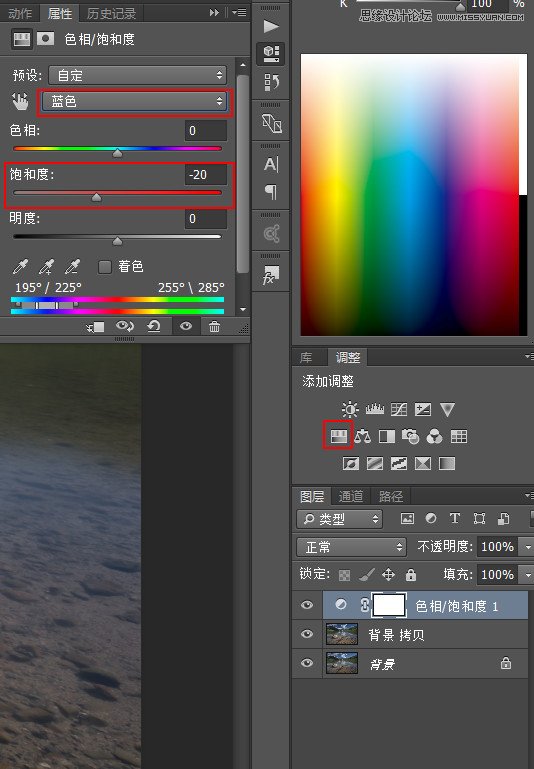Click the 饱和度 saturation slider handle

97,198
